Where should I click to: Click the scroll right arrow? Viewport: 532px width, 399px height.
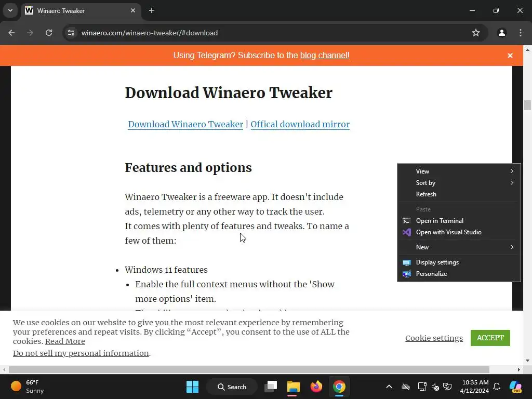519,369
